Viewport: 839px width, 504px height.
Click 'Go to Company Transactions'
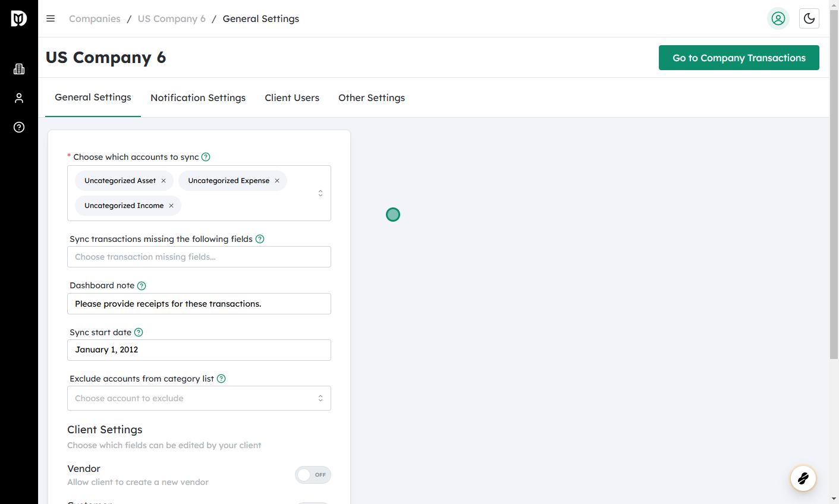739,58
